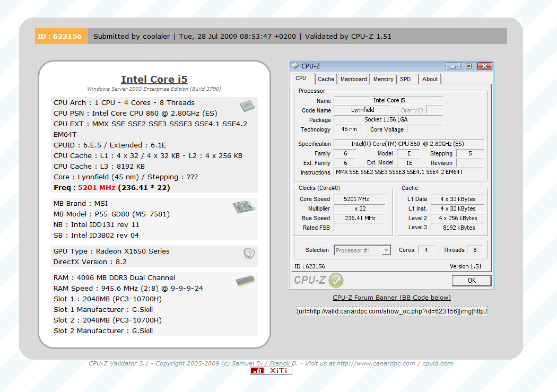Click the 'Version 1.51' text in CPU-Z
This screenshot has width=557, height=392.
point(466,266)
